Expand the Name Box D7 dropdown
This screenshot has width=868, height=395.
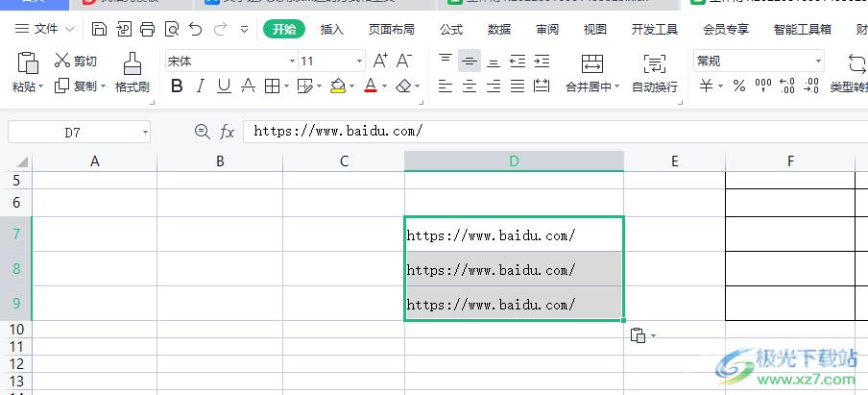click(145, 133)
